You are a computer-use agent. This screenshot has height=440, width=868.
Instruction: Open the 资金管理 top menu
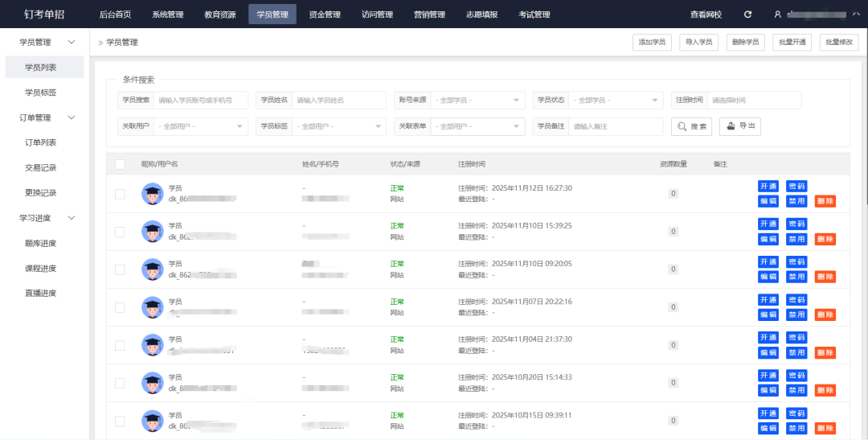[325, 14]
